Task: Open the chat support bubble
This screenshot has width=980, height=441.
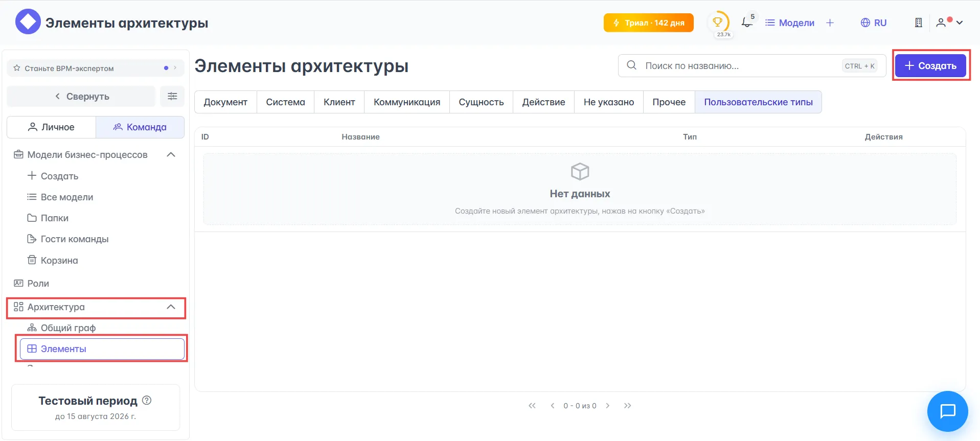Action: 947,411
